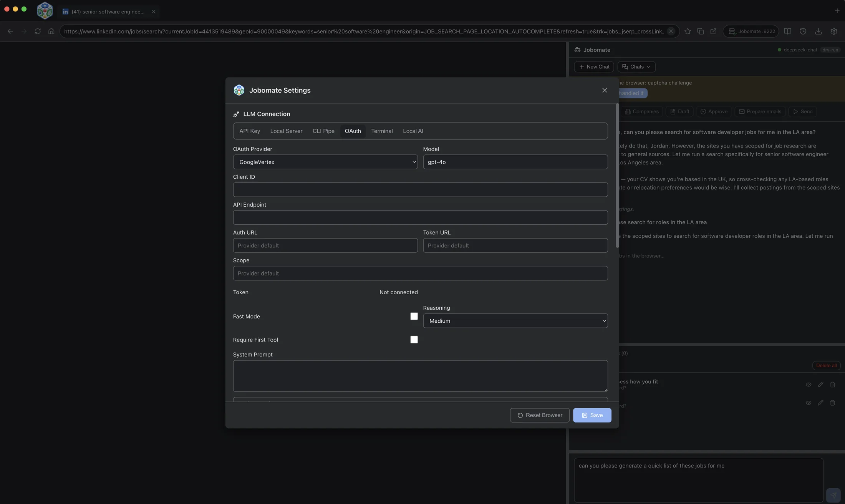This screenshot has height=504, width=845.
Task: Delete the second saved prompt trash icon
Action: tap(832, 403)
